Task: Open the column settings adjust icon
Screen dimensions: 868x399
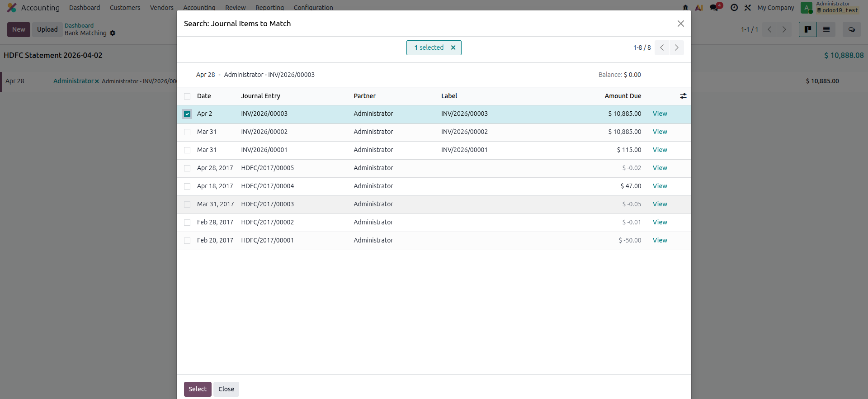Action: (683, 96)
